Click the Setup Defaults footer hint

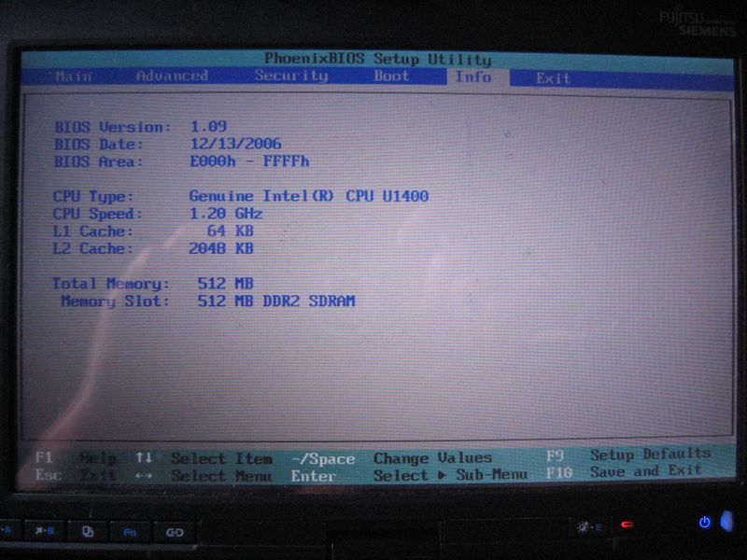650,455
